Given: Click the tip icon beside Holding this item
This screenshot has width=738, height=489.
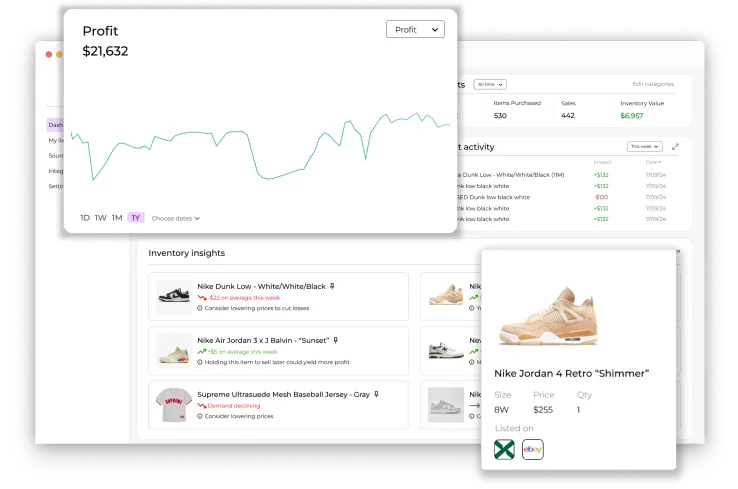Looking at the screenshot, I should (x=200, y=362).
